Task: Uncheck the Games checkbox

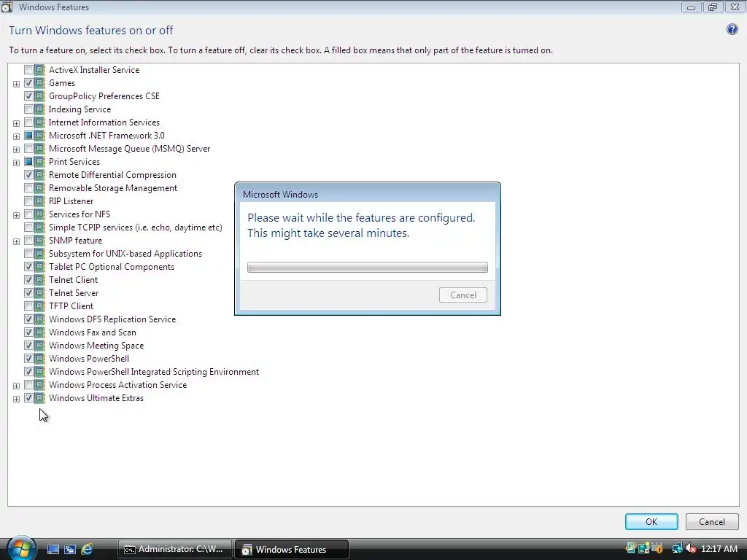Action: tap(28, 83)
